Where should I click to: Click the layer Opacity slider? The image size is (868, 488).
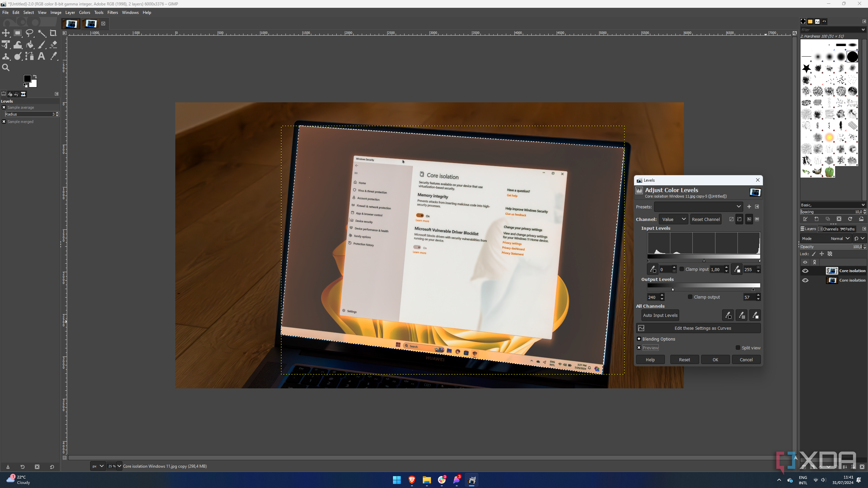[831, 247]
